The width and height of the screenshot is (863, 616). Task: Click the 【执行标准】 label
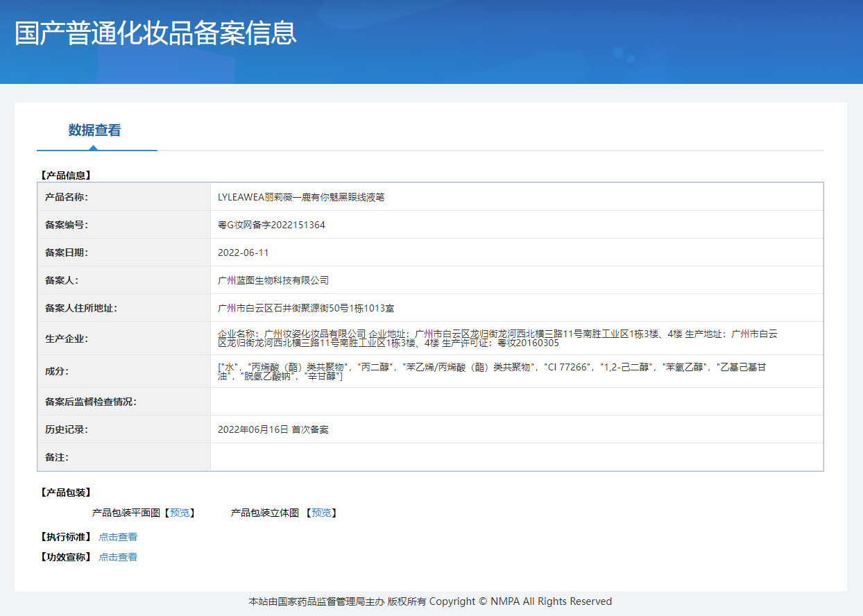65,537
